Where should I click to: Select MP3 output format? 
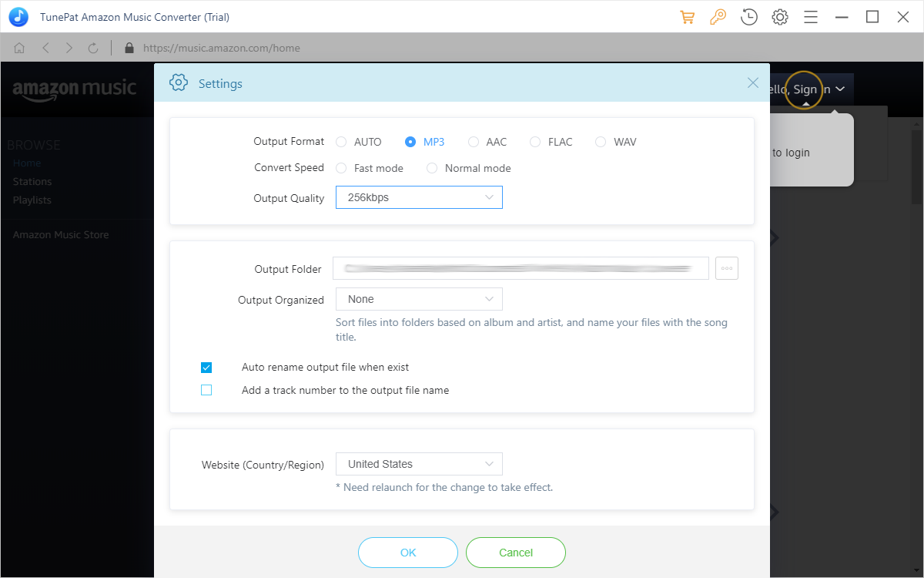(425, 142)
